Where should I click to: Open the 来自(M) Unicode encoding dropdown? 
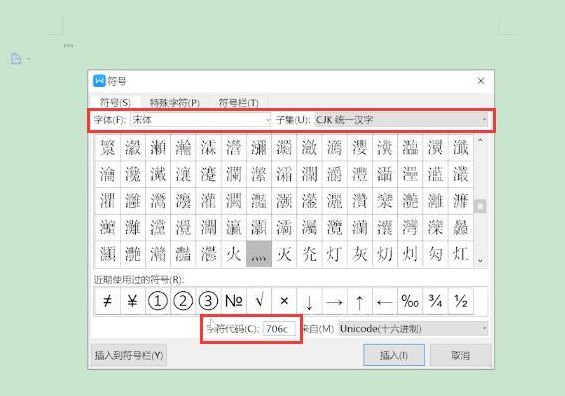[413, 329]
